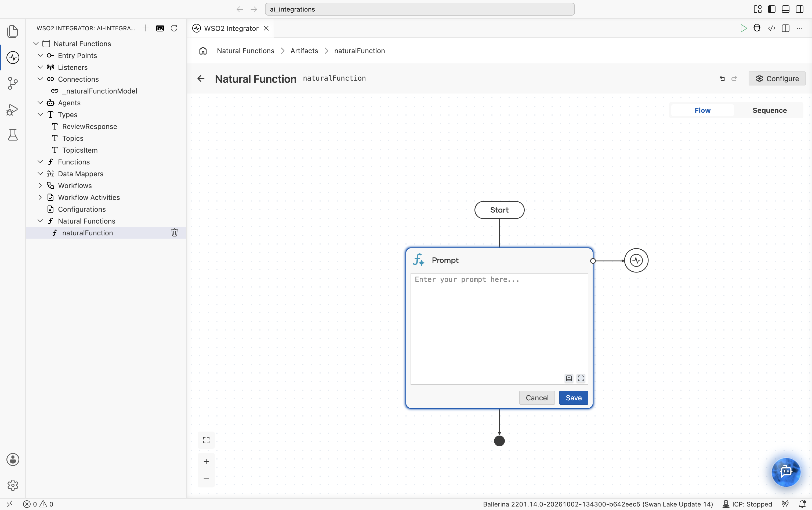The image size is (812, 510).
Task: Switch to the Sequence view tab
Action: click(770, 110)
